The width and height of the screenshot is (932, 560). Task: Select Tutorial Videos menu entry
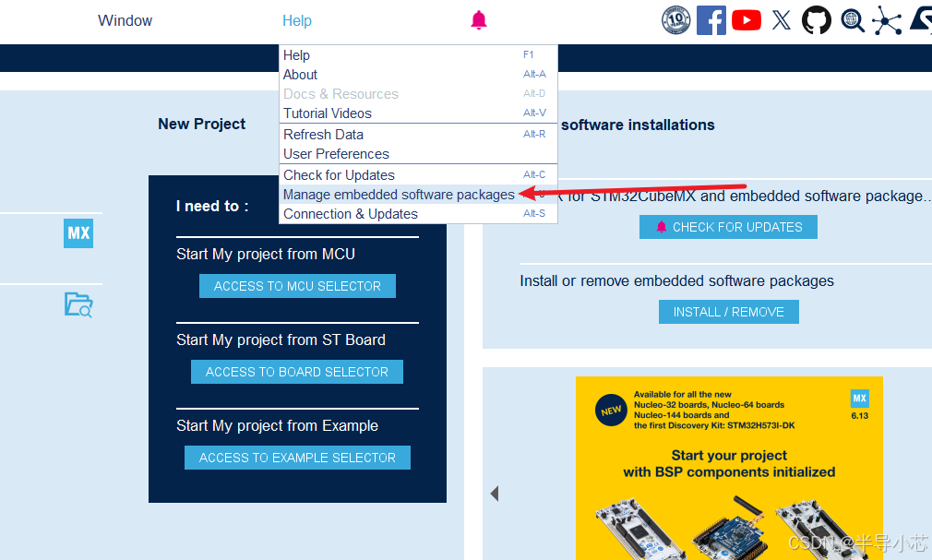pos(418,113)
